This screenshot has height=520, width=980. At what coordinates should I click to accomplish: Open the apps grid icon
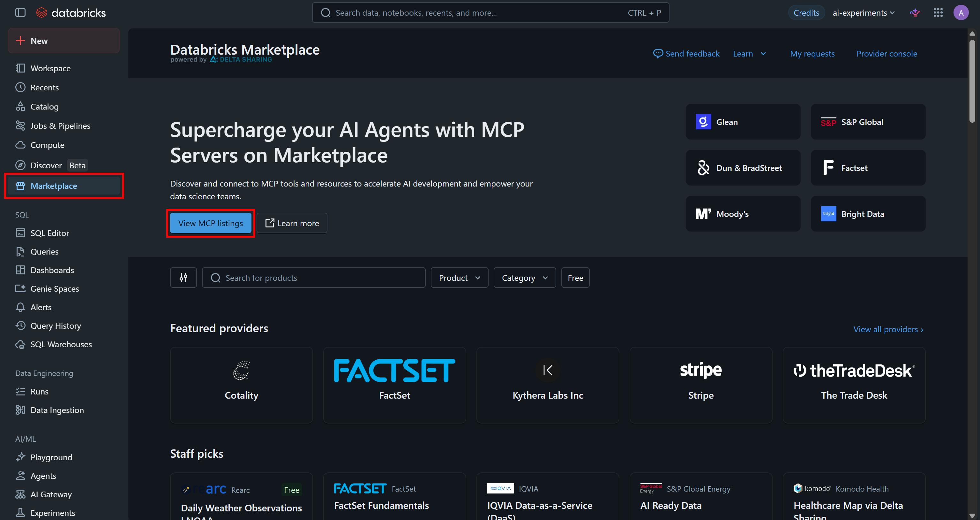[x=938, y=12]
